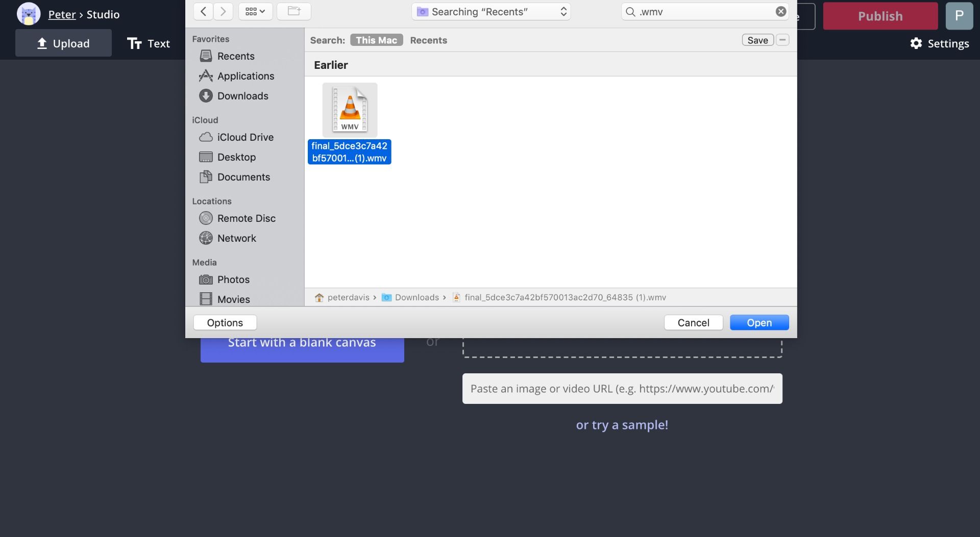
Task: Clear the .wmv search text
Action: (781, 12)
